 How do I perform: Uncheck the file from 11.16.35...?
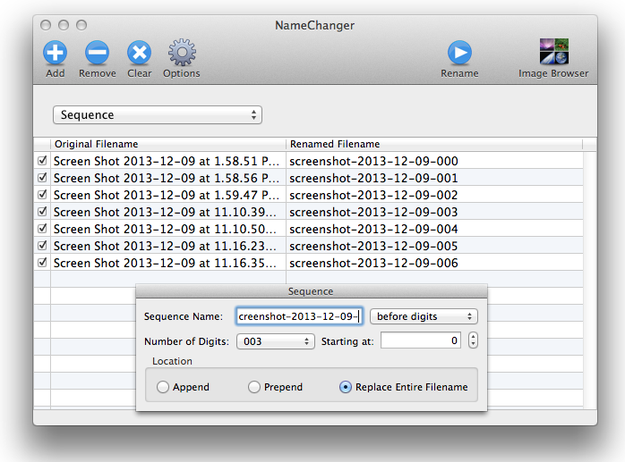coord(42,262)
